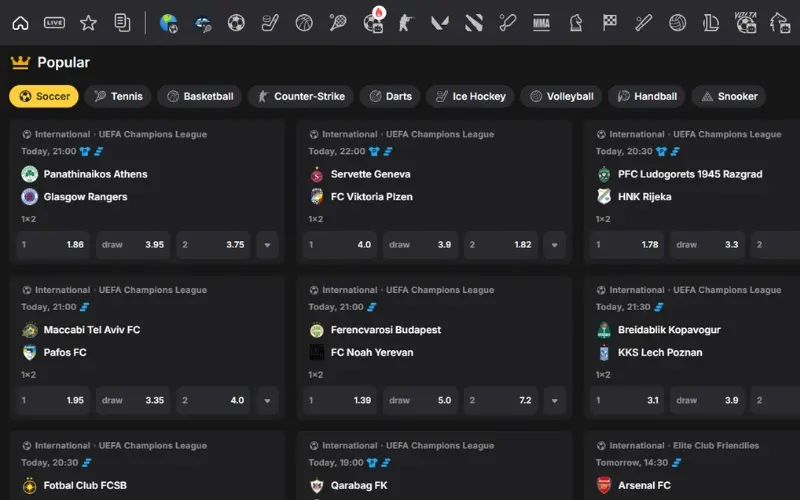Image resolution: width=800 pixels, height=500 pixels.
Task: Open the bet slip documents icon
Action: click(x=122, y=23)
